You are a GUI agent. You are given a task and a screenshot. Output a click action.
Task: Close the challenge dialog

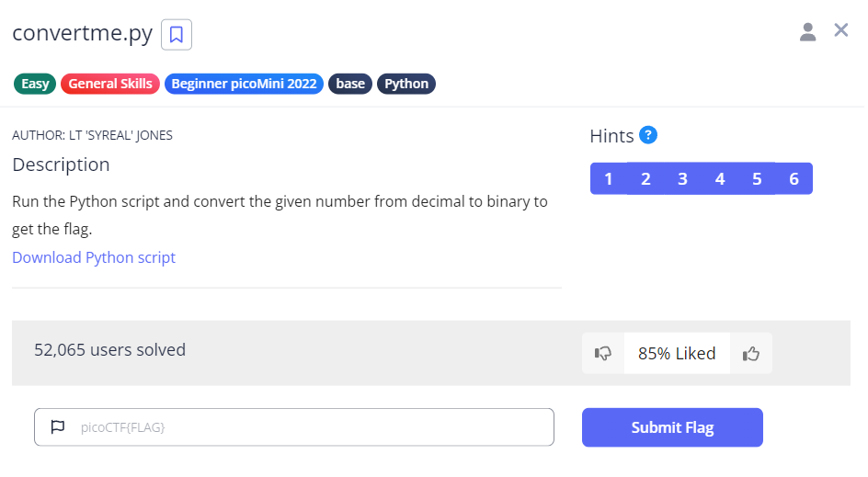(840, 30)
